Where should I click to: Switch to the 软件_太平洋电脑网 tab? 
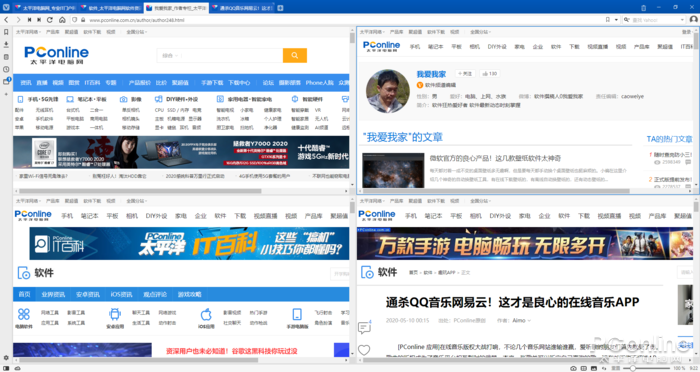[x=111, y=8]
